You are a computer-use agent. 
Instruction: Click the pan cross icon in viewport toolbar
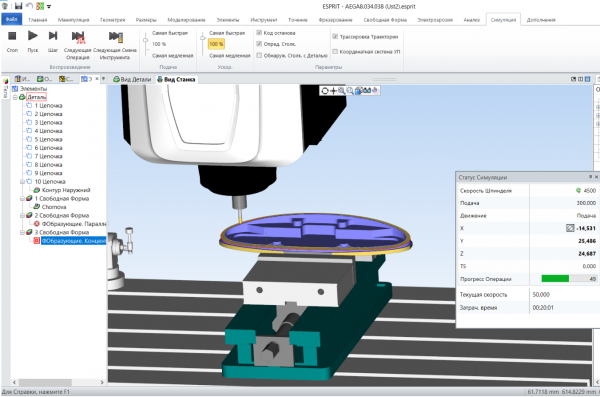[333, 91]
